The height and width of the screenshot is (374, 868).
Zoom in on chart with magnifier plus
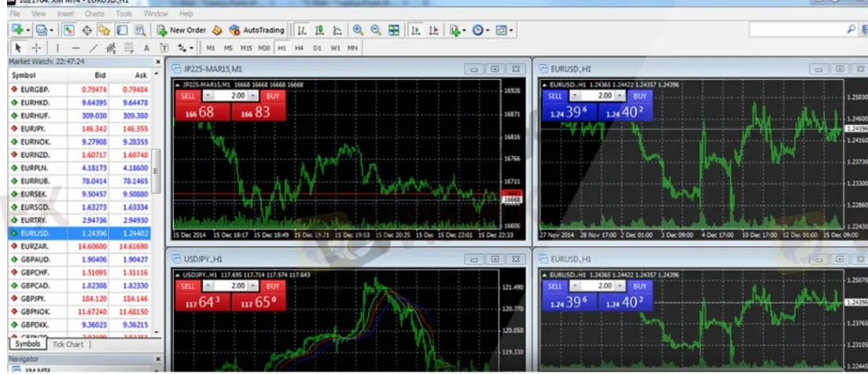tap(359, 30)
